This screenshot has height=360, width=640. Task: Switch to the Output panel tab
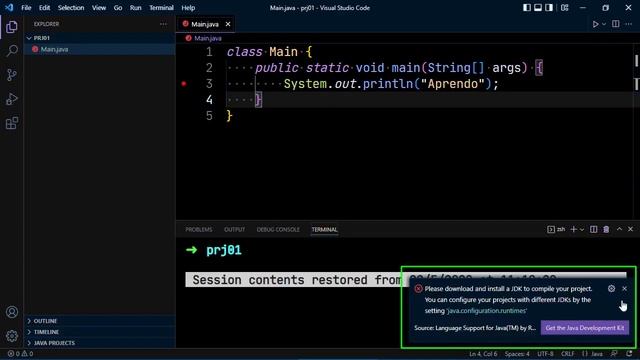tap(234, 230)
